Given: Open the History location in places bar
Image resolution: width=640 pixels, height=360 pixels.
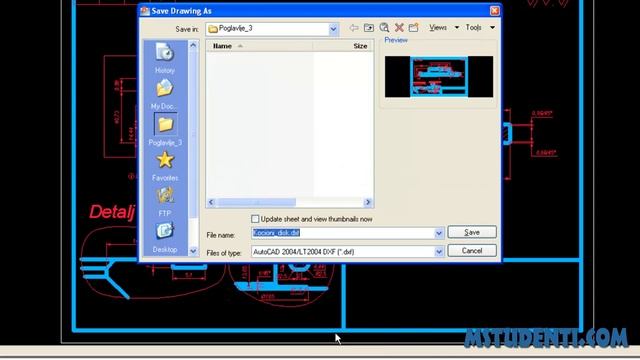Looking at the screenshot, I should (165, 58).
